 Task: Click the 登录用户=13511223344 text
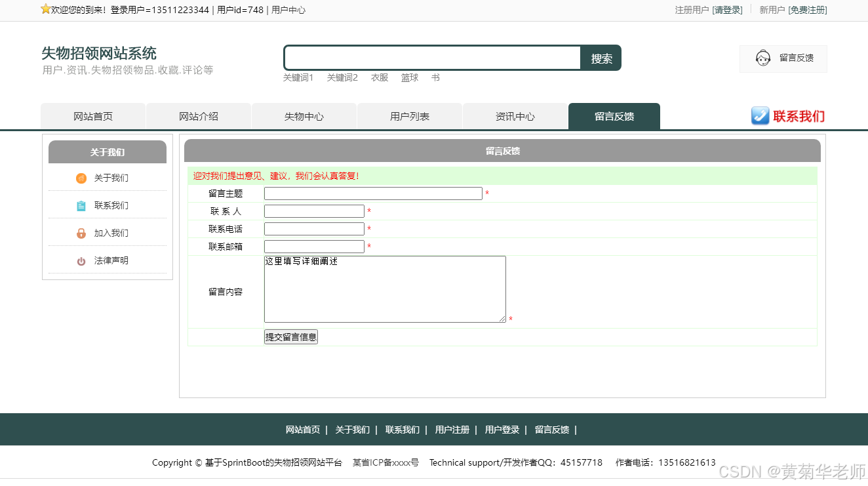pos(160,10)
